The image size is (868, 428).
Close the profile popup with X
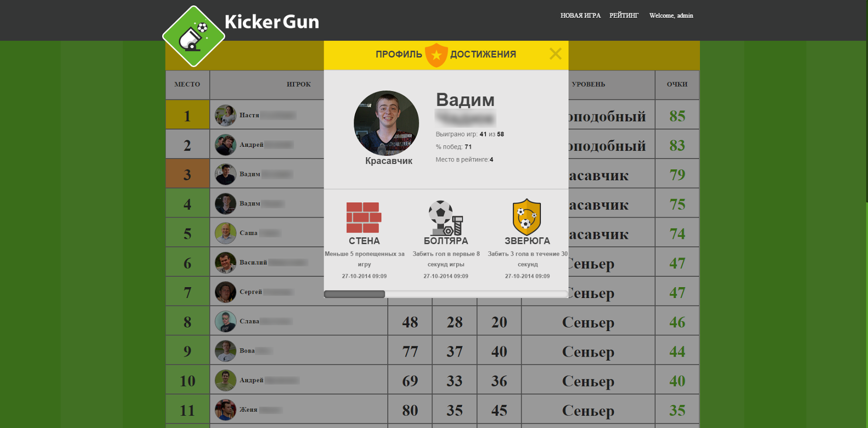[x=555, y=54]
